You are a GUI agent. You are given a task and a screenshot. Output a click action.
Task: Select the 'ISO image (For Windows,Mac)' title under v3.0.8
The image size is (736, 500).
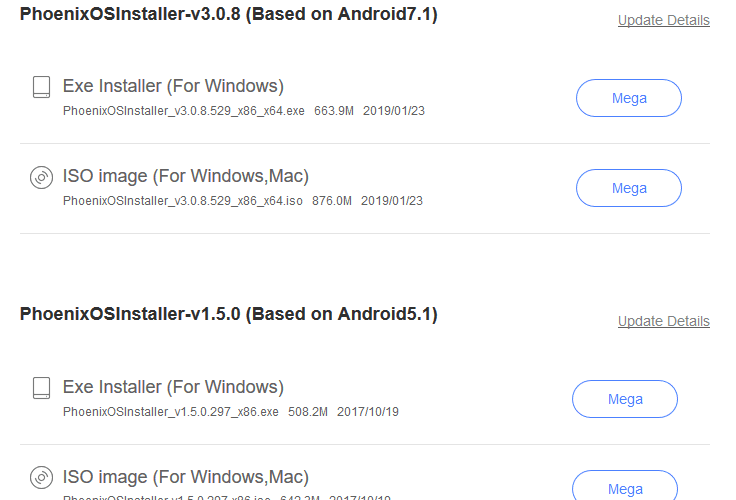[x=186, y=176]
